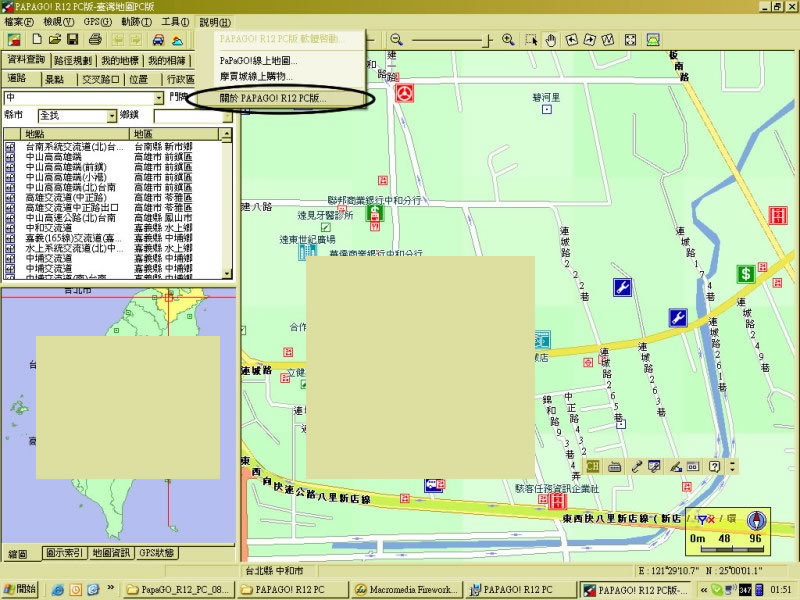
Task: Click the blue car navigation icon
Action: (159, 40)
